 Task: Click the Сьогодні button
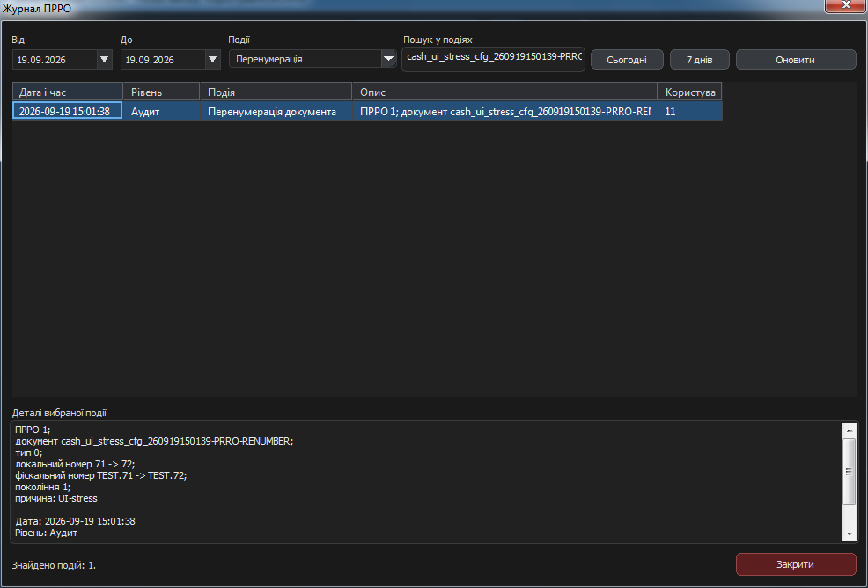(x=627, y=60)
